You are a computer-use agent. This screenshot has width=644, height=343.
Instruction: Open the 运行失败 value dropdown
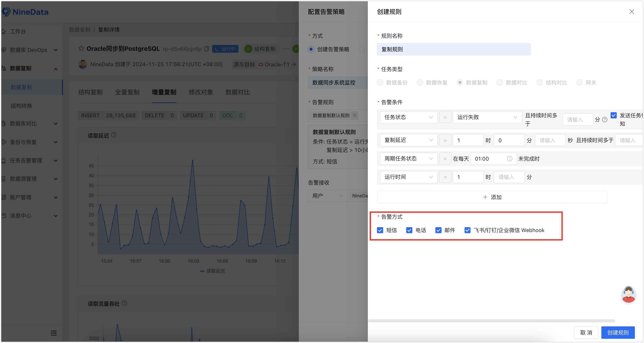(x=487, y=117)
